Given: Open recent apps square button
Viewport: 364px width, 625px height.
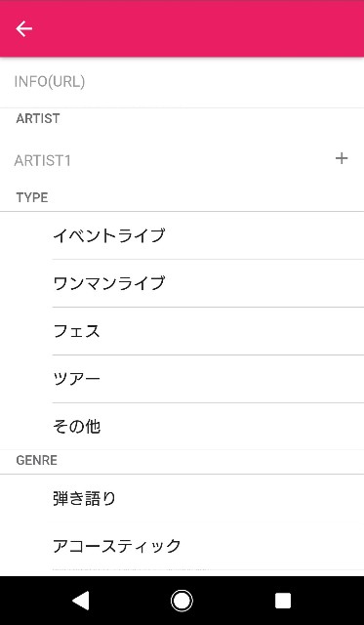Looking at the screenshot, I should click(283, 601).
